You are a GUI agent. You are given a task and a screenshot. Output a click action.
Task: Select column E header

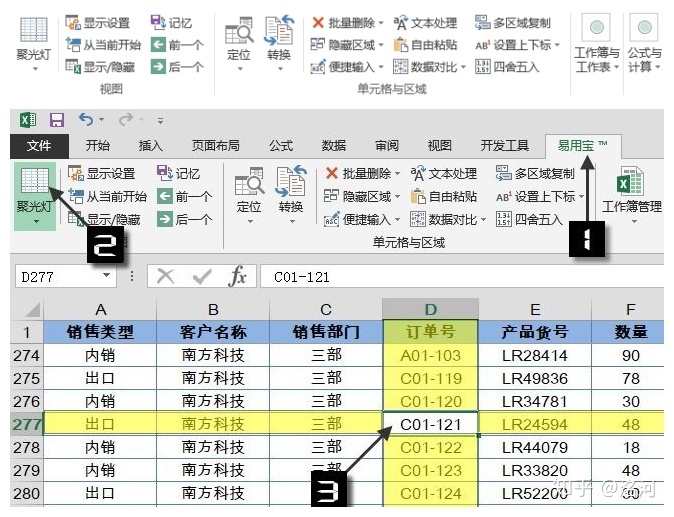click(535, 309)
